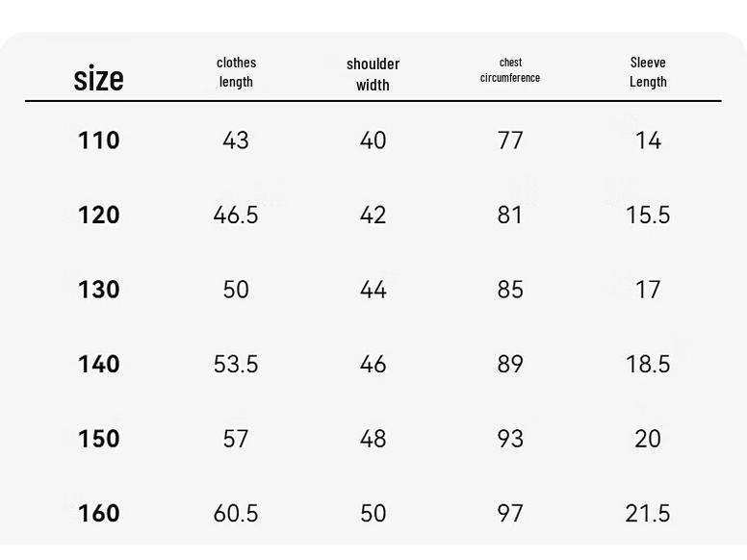Click the "Sleeve Length" column header

coord(648,72)
